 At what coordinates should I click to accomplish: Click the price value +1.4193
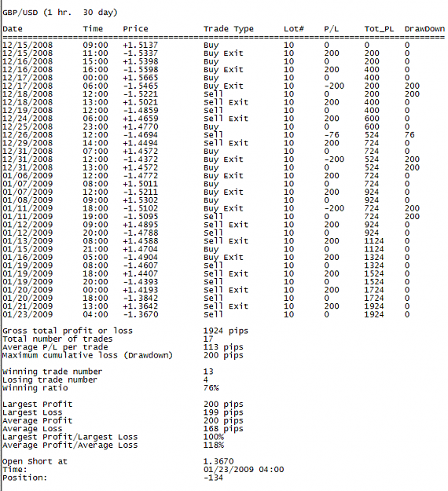tap(141, 290)
